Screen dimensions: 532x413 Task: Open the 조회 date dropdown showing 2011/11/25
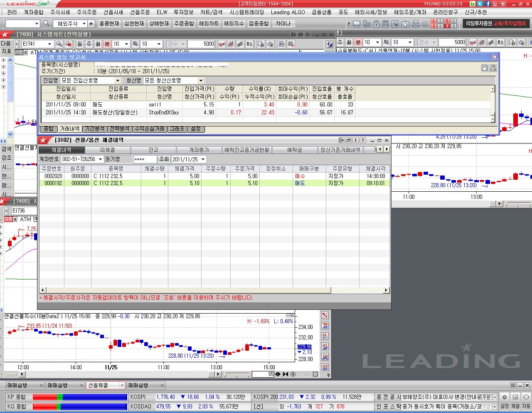pos(203,159)
